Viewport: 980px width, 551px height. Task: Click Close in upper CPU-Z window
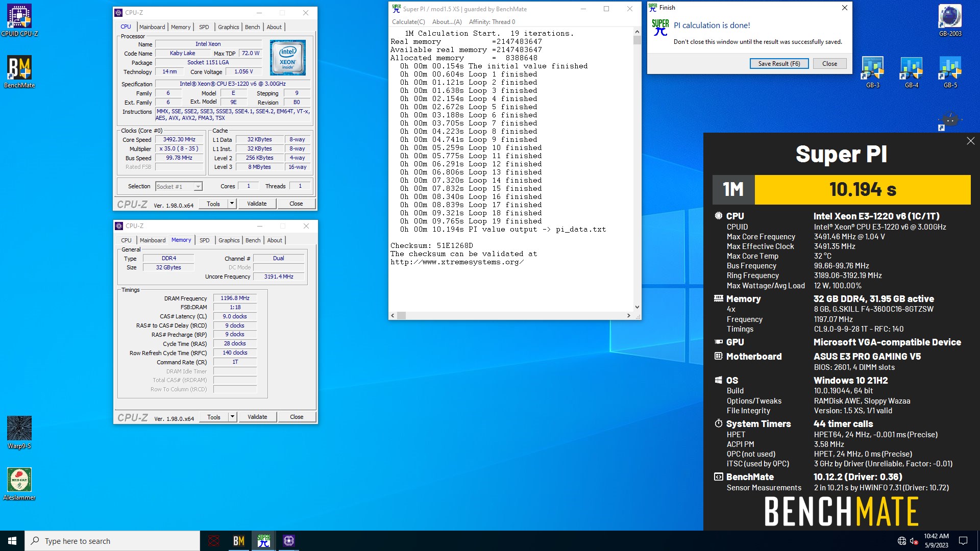point(296,204)
